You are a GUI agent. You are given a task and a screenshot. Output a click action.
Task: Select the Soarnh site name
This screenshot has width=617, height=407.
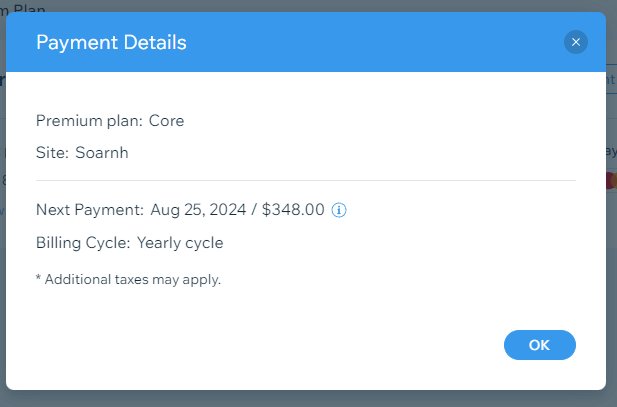(102, 153)
